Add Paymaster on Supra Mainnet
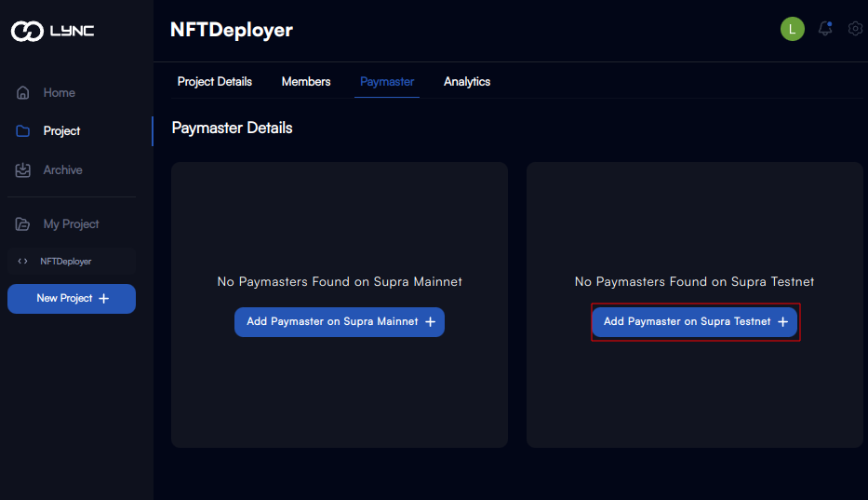868x500 pixels. (340, 321)
